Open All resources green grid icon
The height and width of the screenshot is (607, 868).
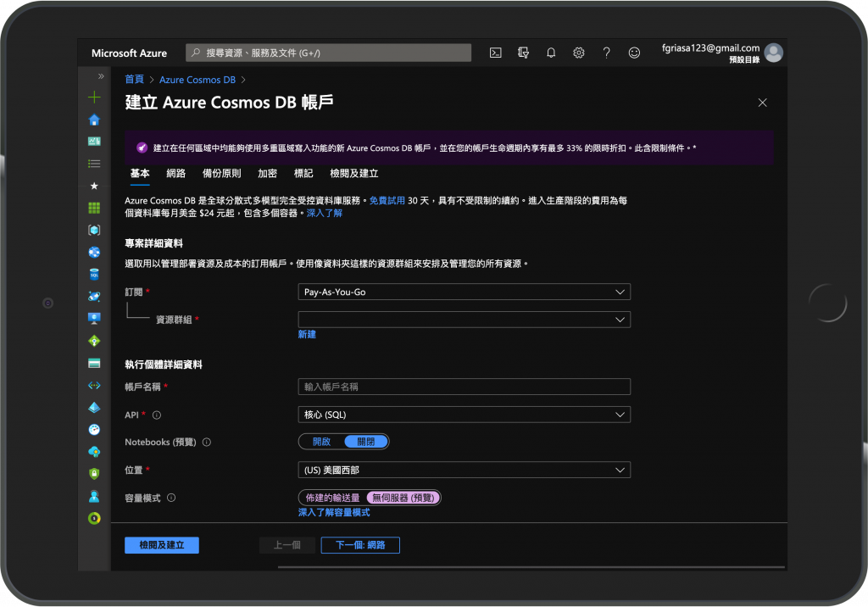point(94,208)
